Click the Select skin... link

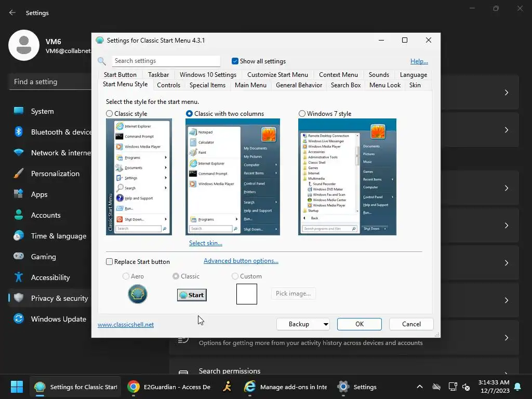pyautogui.click(x=206, y=243)
